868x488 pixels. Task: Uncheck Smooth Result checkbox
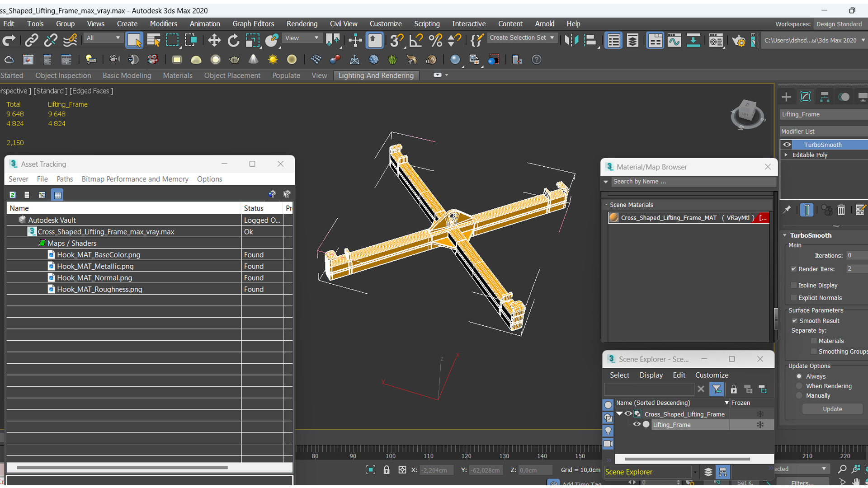coord(794,321)
